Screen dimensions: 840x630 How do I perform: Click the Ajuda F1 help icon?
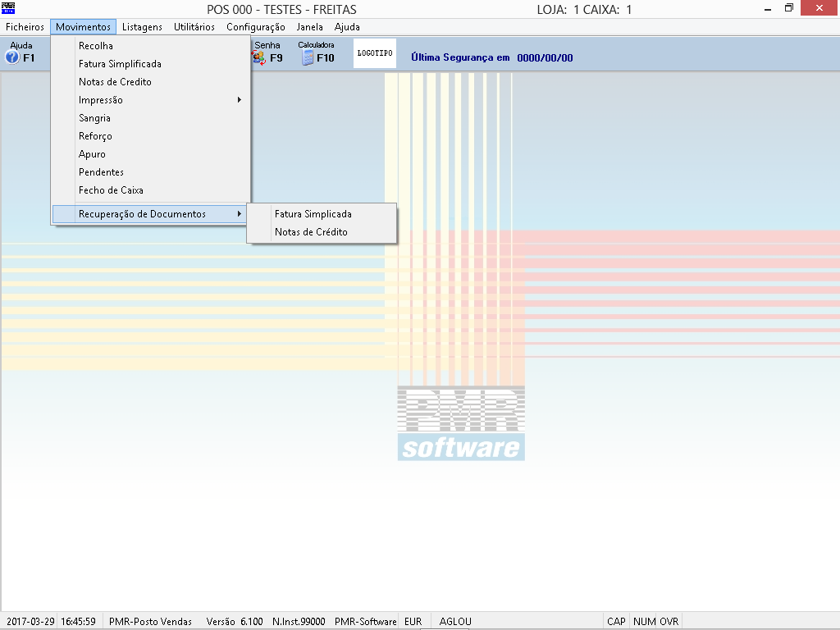click(x=13, y=57)
